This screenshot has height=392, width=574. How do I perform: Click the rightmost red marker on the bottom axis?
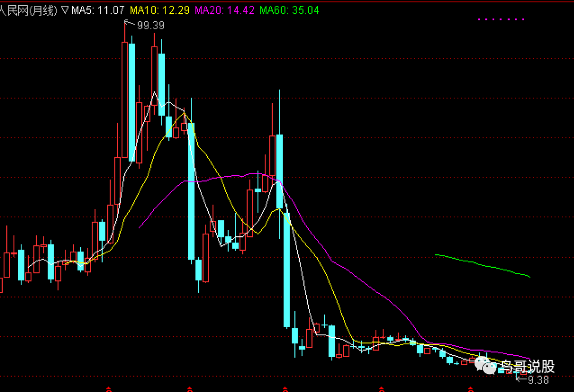click(470, 389)
